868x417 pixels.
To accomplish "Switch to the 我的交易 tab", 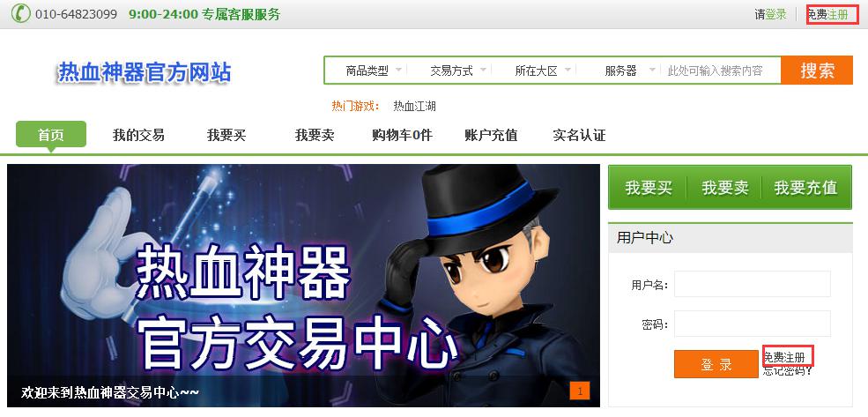I will click(138, 135).
